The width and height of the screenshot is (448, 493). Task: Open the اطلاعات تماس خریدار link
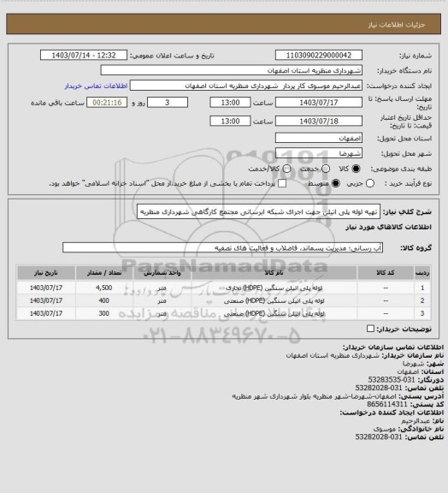[96, 86]
